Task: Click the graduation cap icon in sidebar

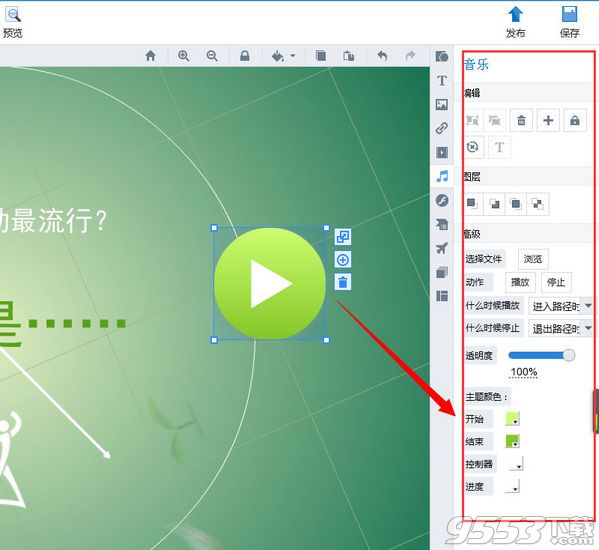Action: [x=442, y=224]
